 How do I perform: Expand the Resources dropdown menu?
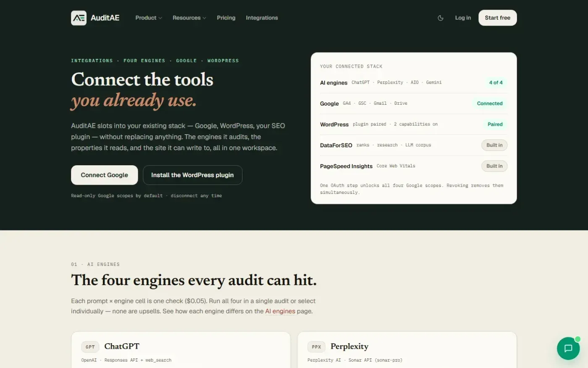(189, 18)
